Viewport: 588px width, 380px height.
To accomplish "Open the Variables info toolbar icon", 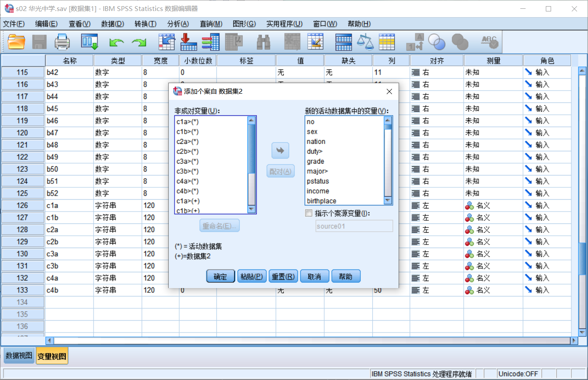I will [x=211, y=42].
